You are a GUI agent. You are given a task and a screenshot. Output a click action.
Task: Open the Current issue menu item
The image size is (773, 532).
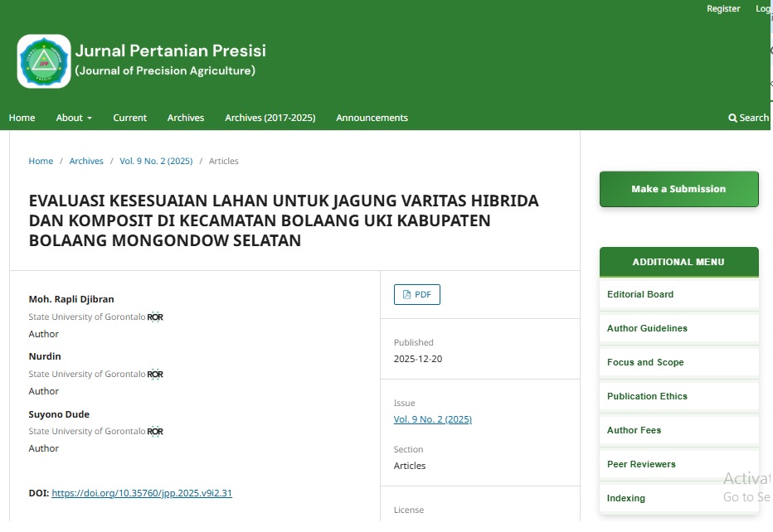[130, 118]
